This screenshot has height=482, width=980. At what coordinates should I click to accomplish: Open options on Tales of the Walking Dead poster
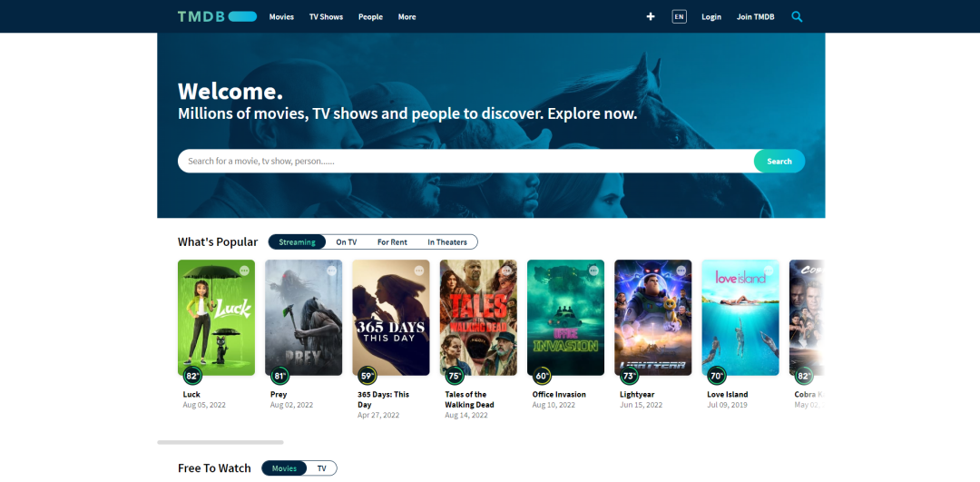(506, 271)
